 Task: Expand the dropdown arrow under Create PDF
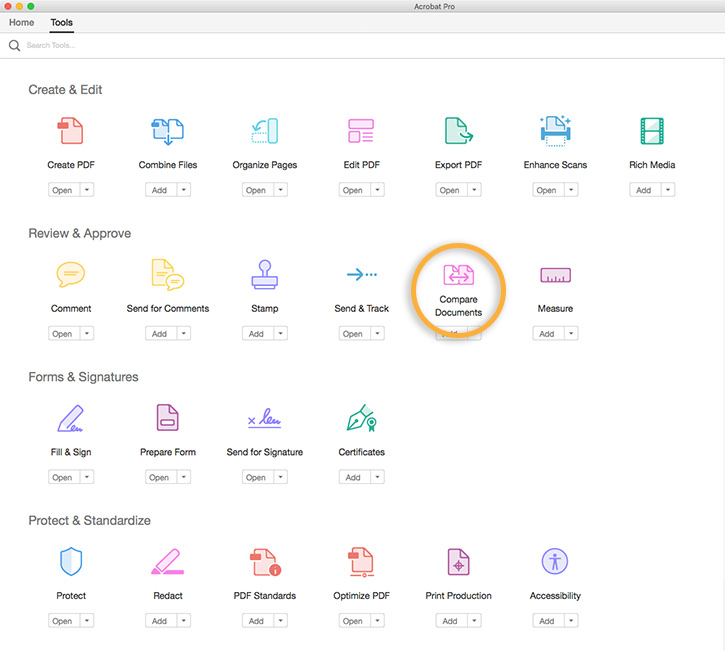coord(87,190)
